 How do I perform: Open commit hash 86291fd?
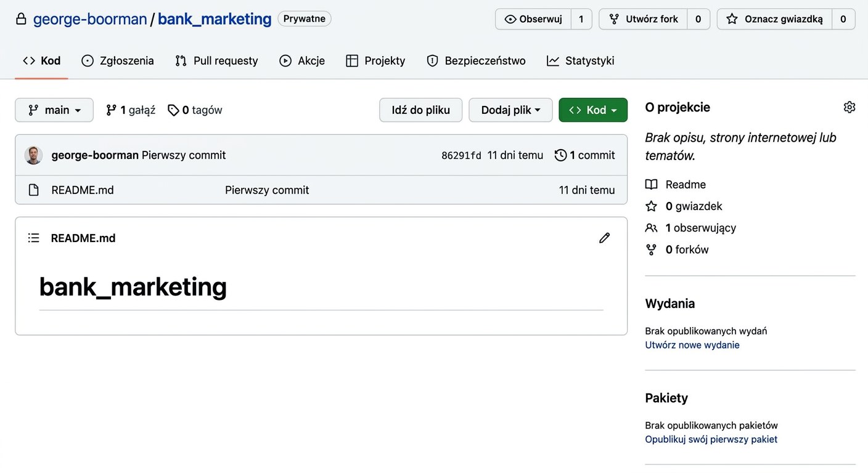pos(461,156)
